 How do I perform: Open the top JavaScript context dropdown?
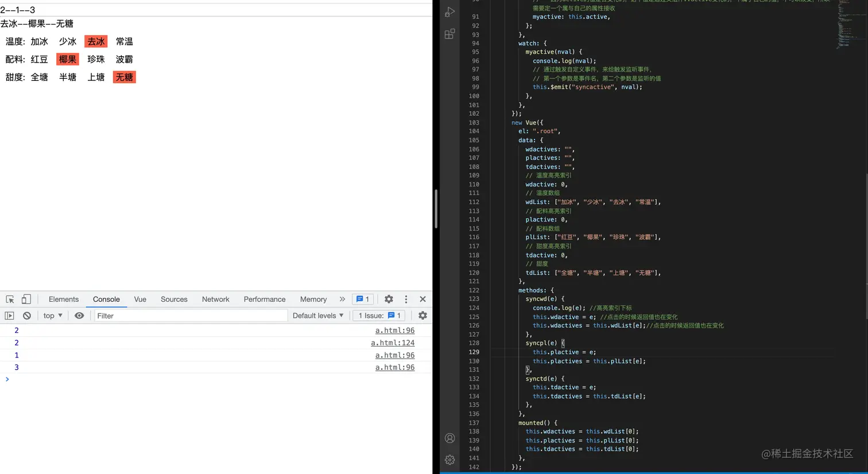point(53,316)
